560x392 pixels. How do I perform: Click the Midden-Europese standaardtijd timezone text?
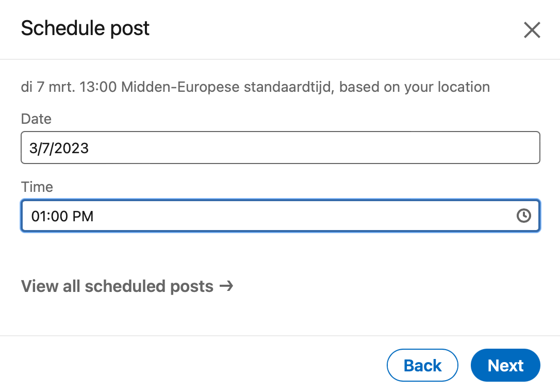pyautogui.click(x=228, y=87)
